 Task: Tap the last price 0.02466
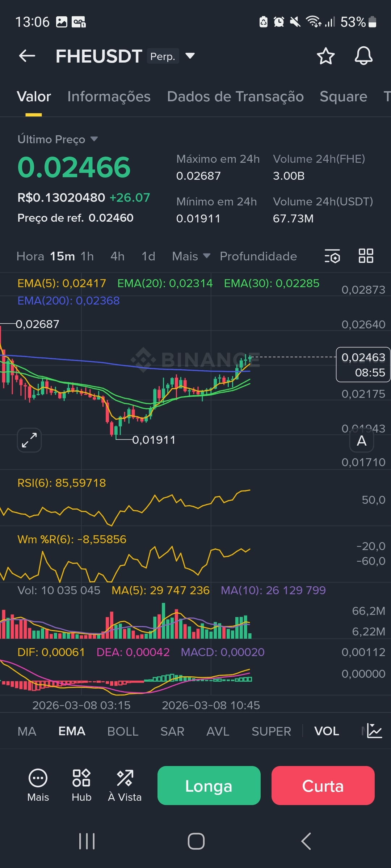[x=74, y=167]
